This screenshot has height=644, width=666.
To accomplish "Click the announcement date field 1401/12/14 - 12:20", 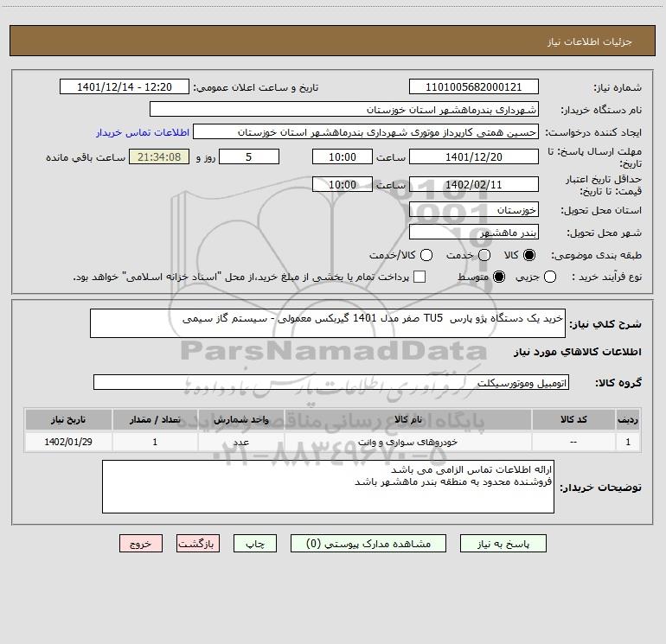I will click(x=125, y=86).
